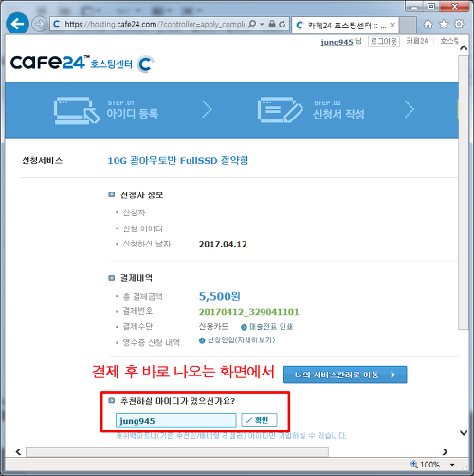Click the horizontal scrollbar right arrow

click(x=445, y=451)
